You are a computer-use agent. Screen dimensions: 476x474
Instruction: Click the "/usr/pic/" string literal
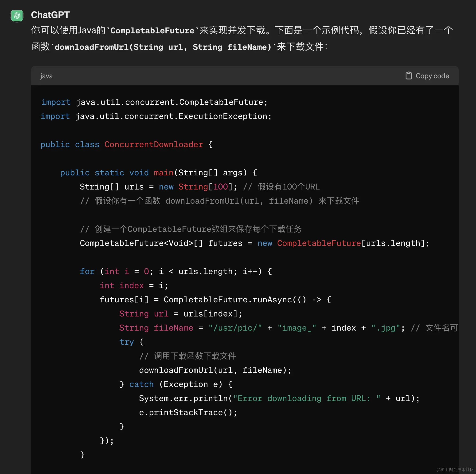[x=235, y=328]
